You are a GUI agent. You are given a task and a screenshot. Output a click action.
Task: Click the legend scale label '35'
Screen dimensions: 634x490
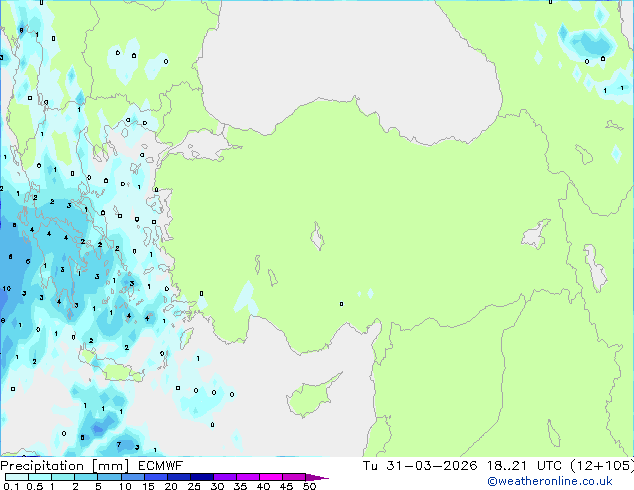pos(240,486)
